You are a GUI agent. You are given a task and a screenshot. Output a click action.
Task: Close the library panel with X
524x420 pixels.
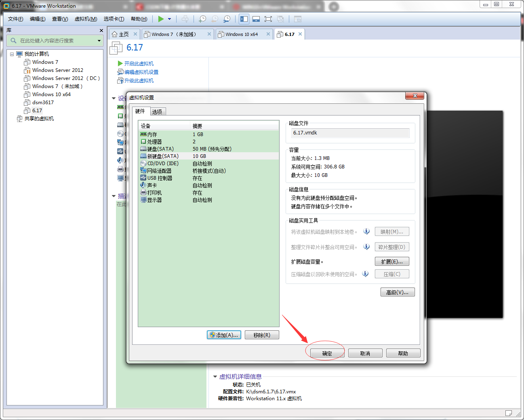(101, 30)
